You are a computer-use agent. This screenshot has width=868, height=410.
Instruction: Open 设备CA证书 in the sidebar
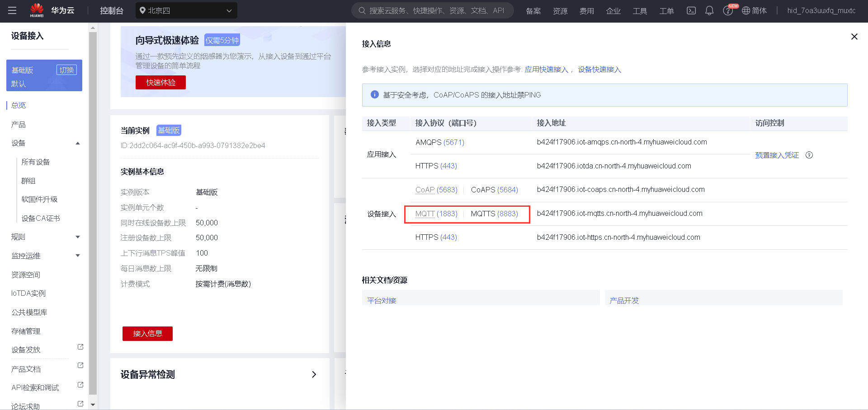pyautogui.click(x=41, y=219)
